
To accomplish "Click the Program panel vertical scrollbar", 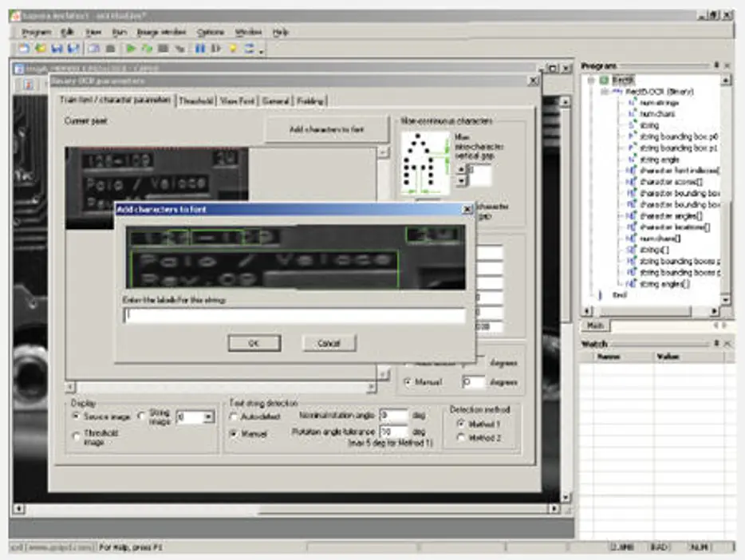I will click(x=726, y=190).
